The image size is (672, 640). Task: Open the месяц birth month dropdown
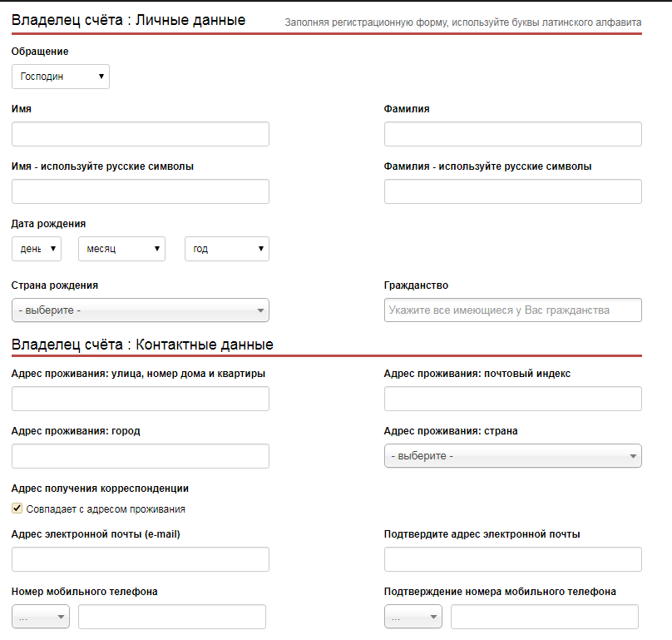click(121, 249)
